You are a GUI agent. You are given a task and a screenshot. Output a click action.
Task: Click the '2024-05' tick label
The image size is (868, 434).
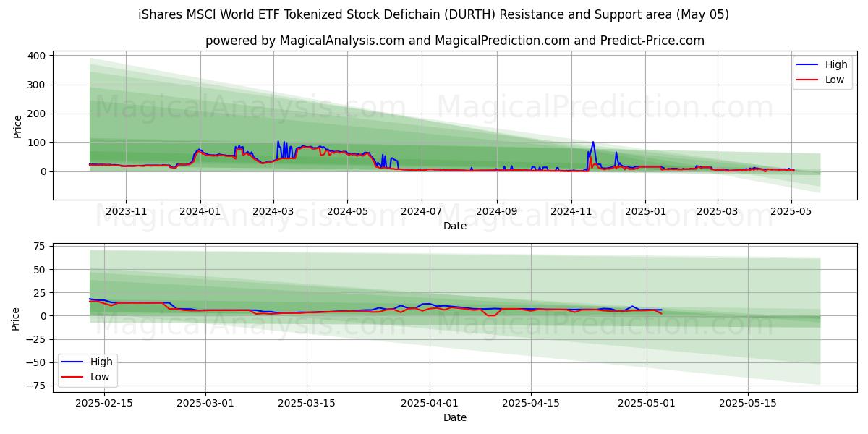(x=346, y=211)
